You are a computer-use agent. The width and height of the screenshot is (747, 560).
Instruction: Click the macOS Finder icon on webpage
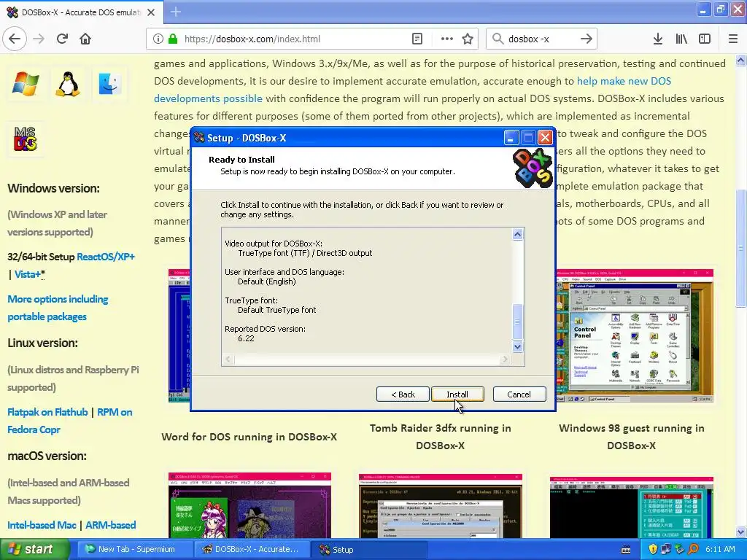pos(109,84)
